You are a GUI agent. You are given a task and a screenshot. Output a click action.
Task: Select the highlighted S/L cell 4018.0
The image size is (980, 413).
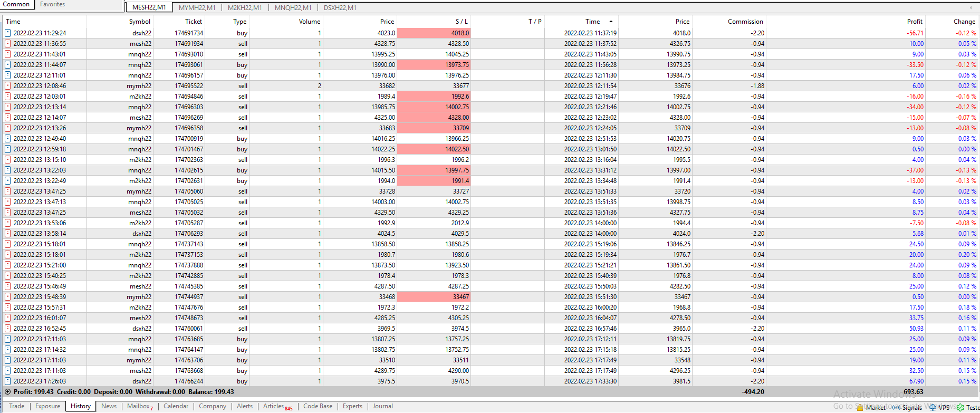pos(434,33)
